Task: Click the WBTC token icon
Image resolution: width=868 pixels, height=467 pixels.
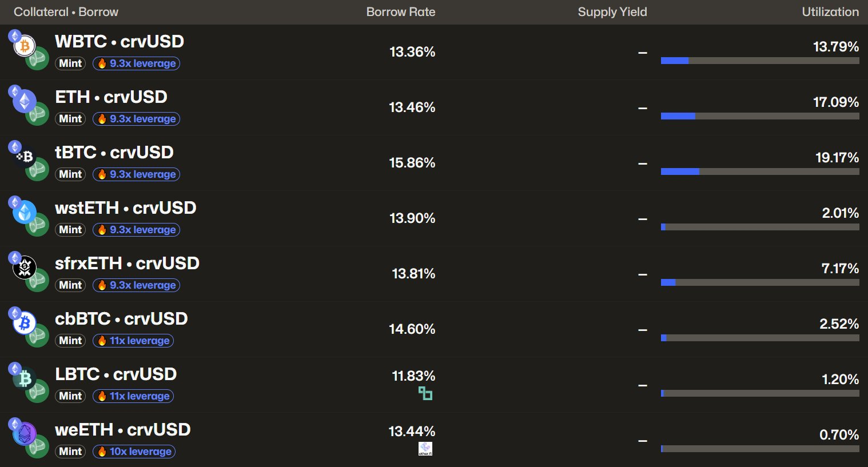Action: point(25,46)
